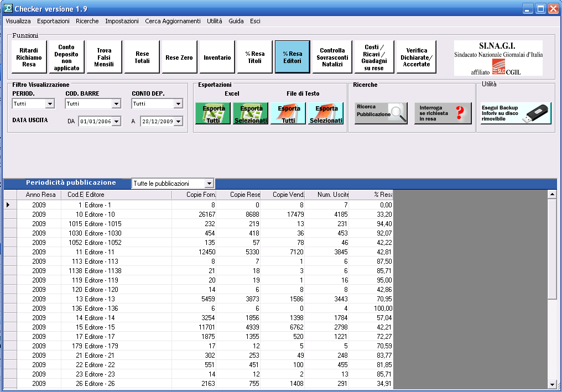Click the Num. Uscite column header

click(x=327, y=195)
